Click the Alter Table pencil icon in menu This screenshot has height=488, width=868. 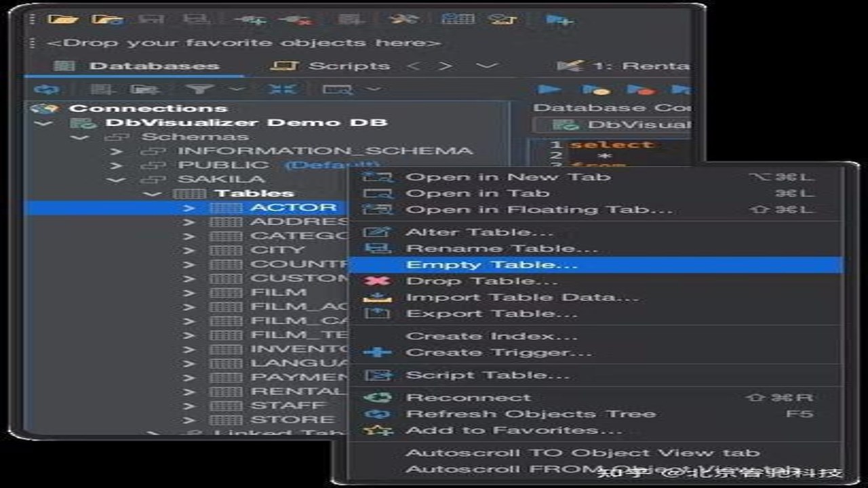coord(378,232)
